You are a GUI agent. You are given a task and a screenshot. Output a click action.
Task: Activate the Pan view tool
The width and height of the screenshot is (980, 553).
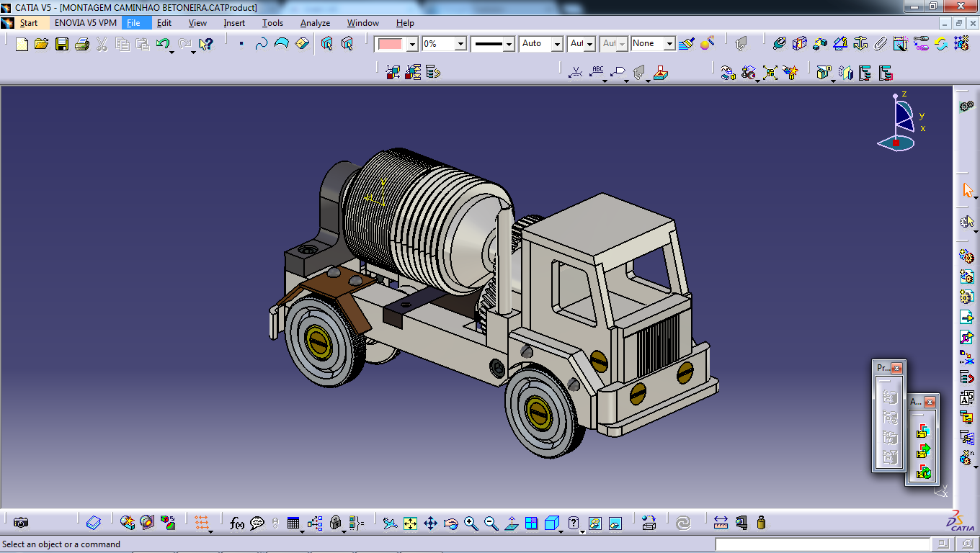(x=430, y=523)
